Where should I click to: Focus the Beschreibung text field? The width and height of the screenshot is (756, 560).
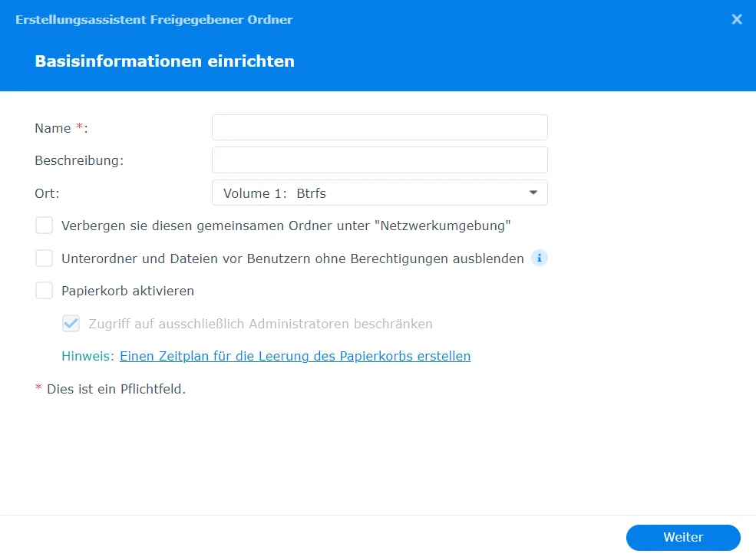pyautogui.click(x=379, y=160)
